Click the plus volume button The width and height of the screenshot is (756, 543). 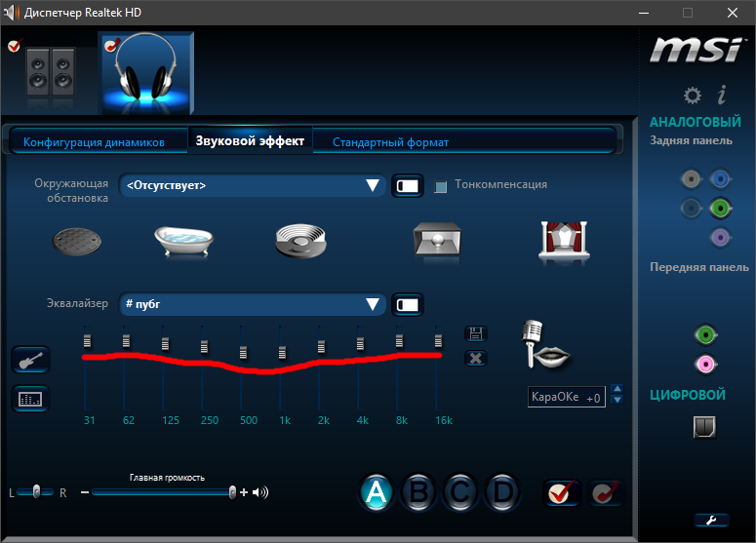(244, 492)
